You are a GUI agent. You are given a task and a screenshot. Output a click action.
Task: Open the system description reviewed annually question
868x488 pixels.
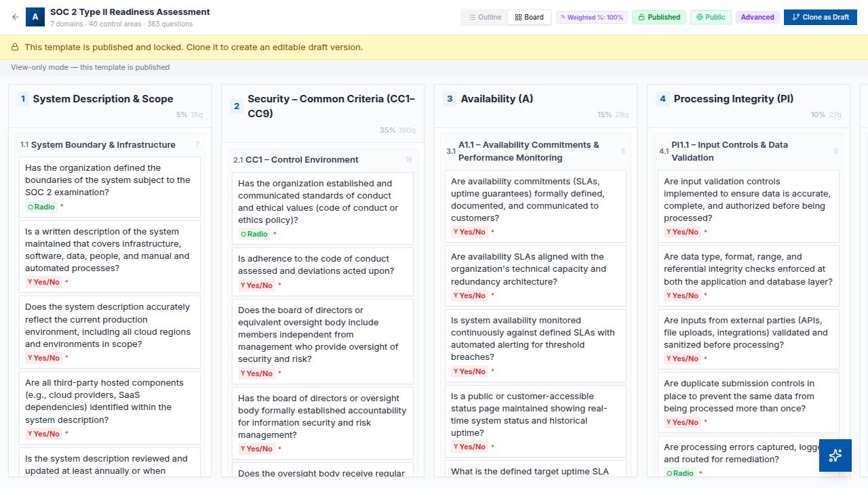coord(110,463)
